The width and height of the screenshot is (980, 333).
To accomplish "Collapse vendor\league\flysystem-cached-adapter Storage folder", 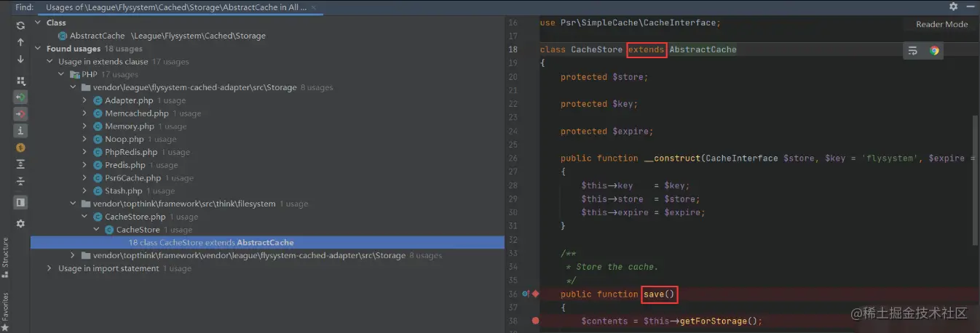I will point(74,87).
